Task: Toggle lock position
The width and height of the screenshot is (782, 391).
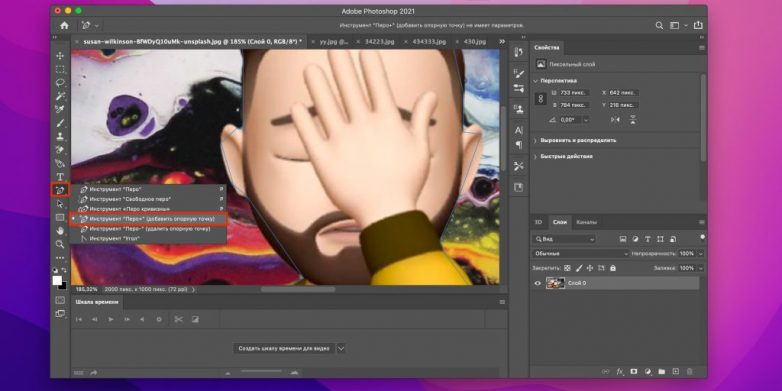Action: [x=590, y=268]
